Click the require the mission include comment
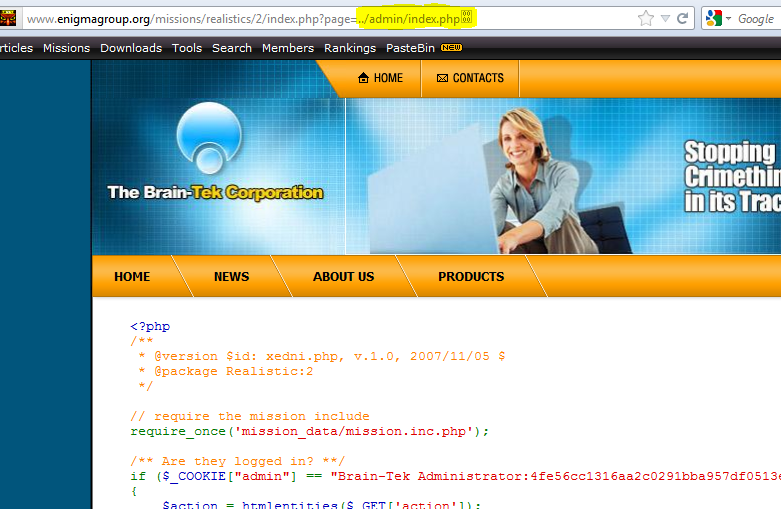The width and height of the screenshot is (781, 509). coord(250,416)
